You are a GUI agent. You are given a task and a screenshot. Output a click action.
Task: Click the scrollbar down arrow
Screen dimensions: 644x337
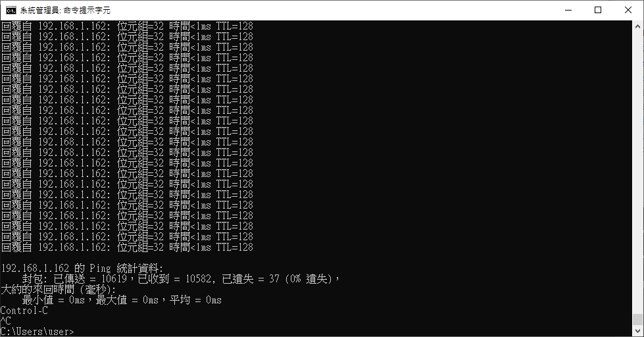[x=637, y=331]
